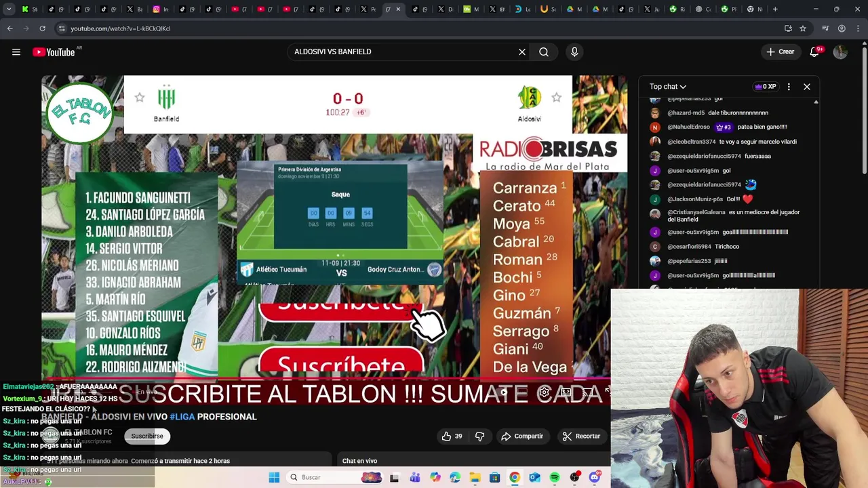This screenshot has height=488, width=868.
Task: Open the YouTube account avatar menu
Action: click(x=840, y=52)
